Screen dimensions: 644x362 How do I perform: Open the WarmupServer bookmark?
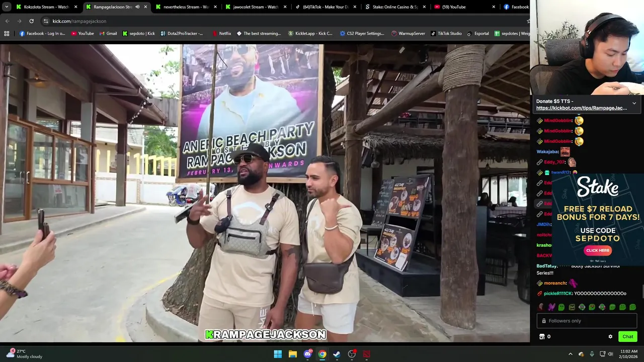pyautogui.click(x=408, y=34)
